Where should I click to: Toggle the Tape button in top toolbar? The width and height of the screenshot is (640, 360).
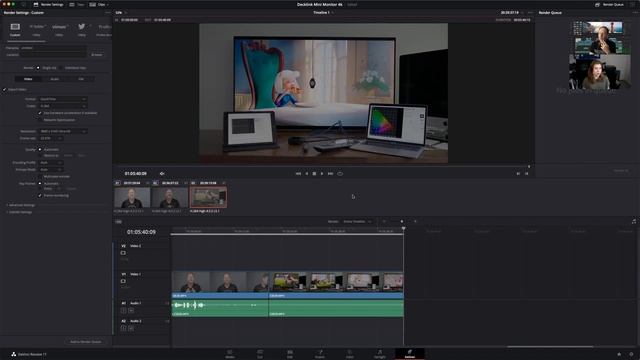point(77,4)
